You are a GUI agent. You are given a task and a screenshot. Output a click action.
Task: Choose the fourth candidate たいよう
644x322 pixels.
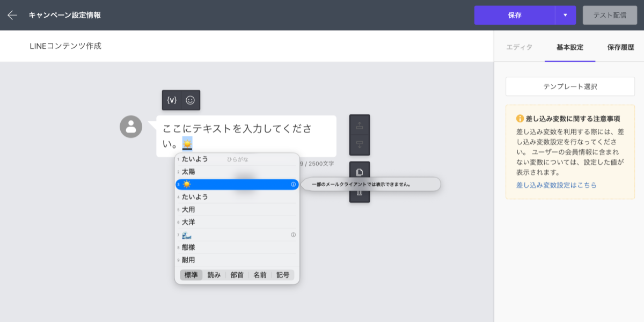click(x=237, y=197)
